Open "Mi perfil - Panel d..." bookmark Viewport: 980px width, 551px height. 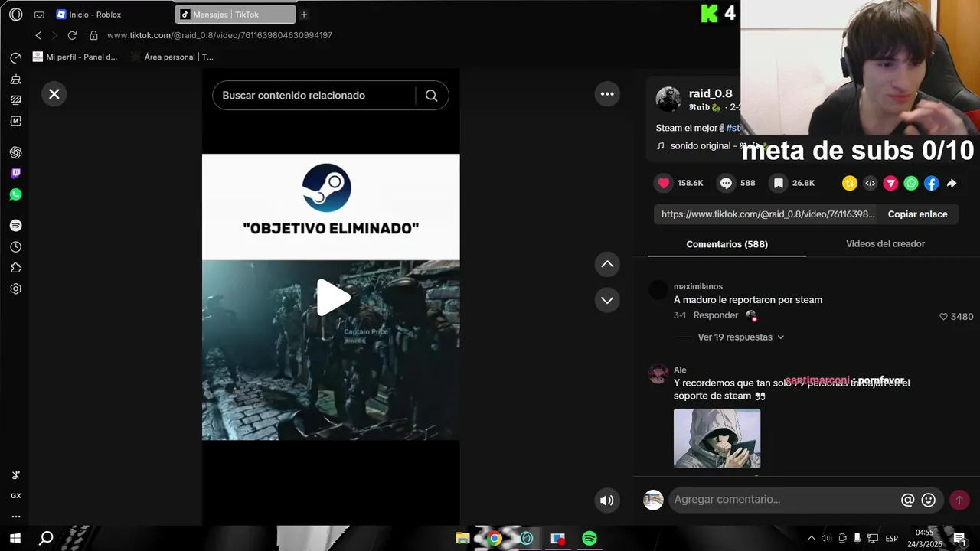[76, 57]
